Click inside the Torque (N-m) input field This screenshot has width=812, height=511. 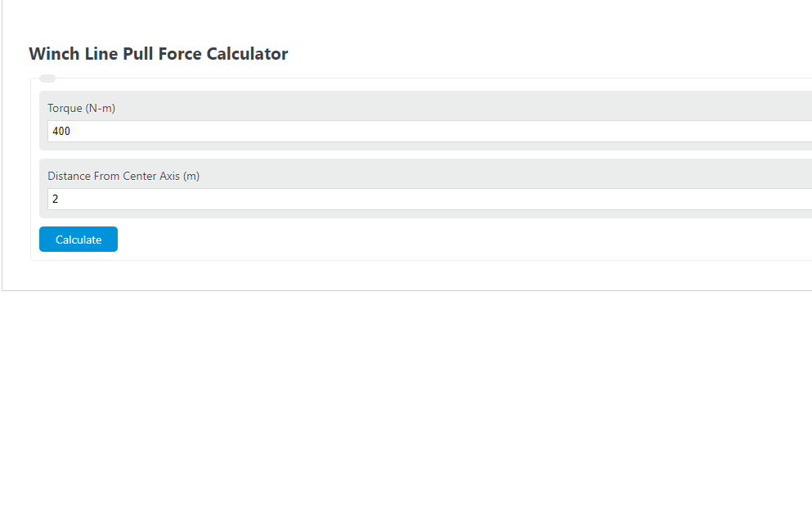(327, 131)
